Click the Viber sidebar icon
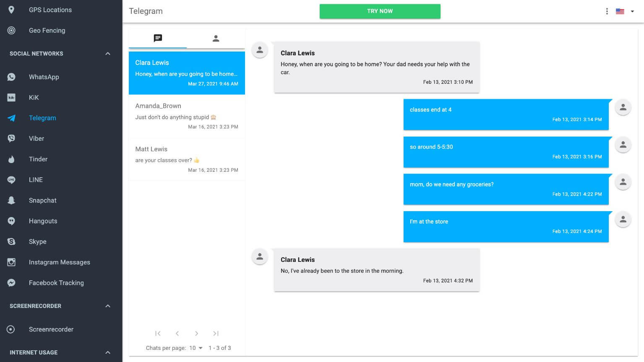644x362 pixels. (11, 138)
